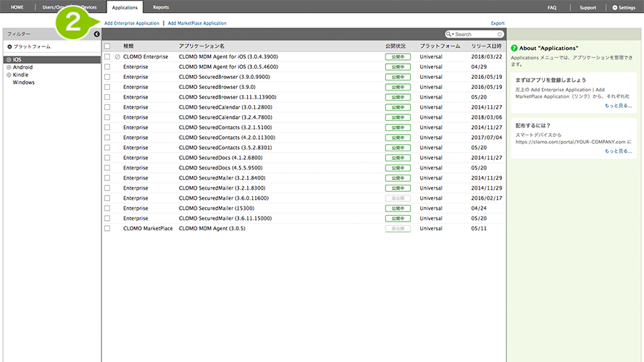Viewport: 644px width, 362px height.
Task: Open CLOMO SecuredMailer (3.2.1.8400) entry
Action: [x=222, y=178]
